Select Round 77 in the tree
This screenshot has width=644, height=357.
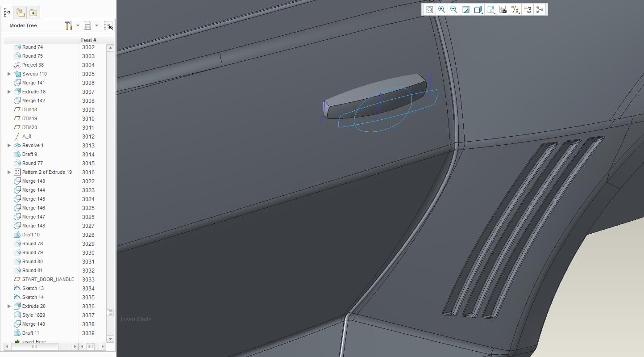pyautogui.click(x=32, y=163)
